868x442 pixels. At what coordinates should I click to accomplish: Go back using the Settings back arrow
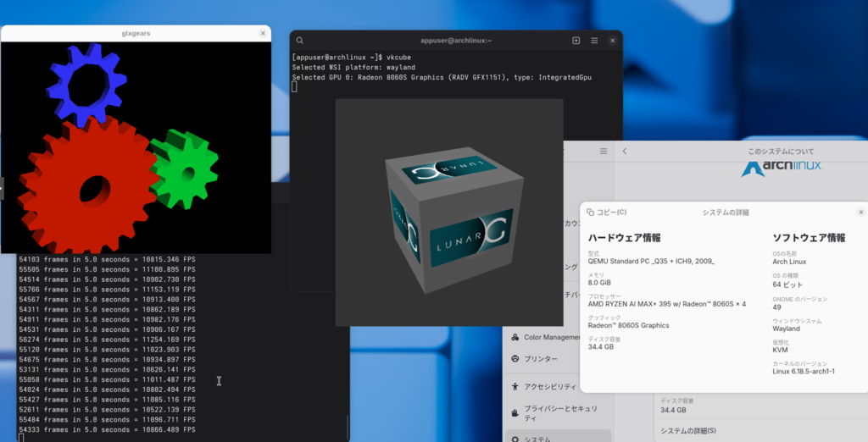(625, 151)
